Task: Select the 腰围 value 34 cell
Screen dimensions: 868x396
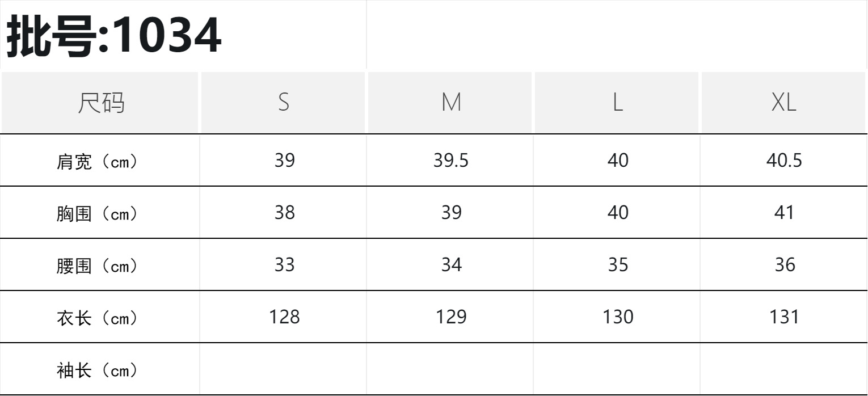Action: tap(451, 265)
